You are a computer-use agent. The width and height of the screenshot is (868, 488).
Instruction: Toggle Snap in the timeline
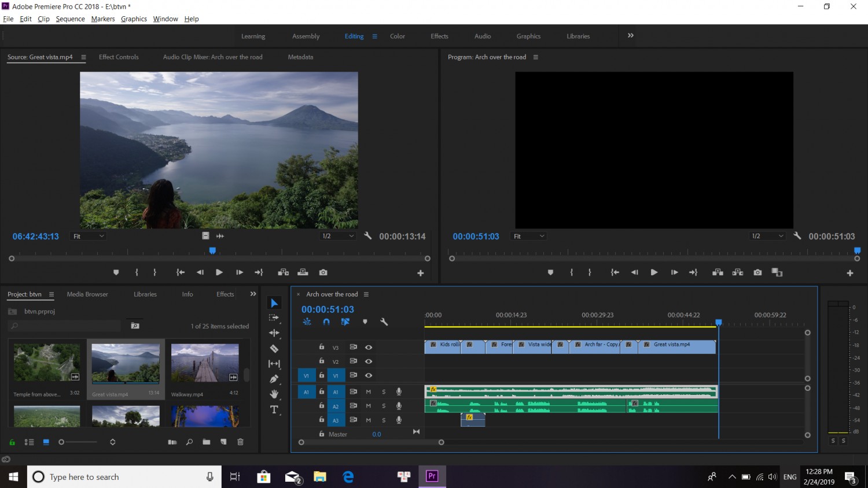[326, 321]
